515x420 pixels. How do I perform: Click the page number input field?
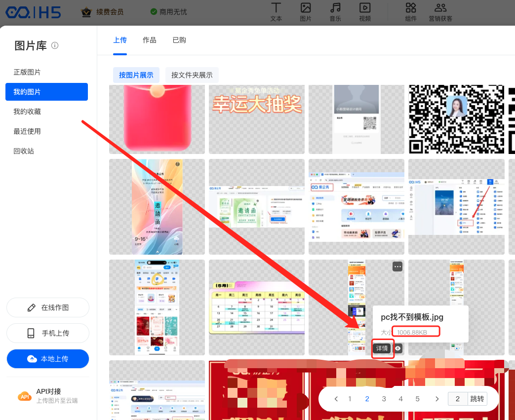[x=458, y=399]
